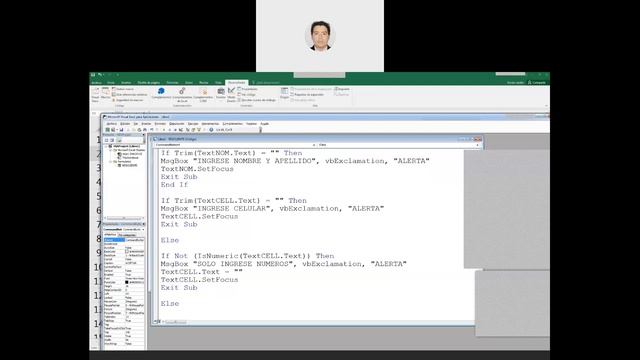Open the CommandButton1 object dropdown in code window
The image size is (640, 360).
313,144
